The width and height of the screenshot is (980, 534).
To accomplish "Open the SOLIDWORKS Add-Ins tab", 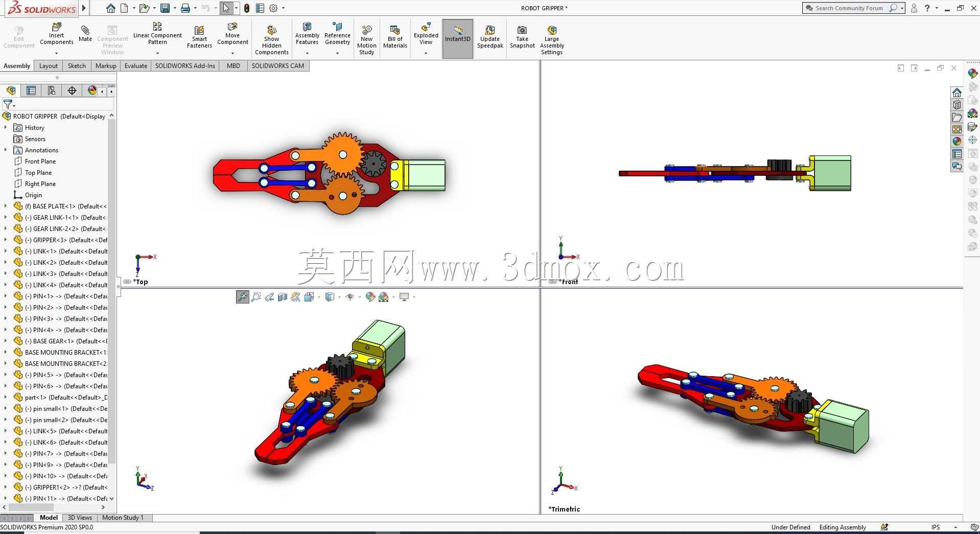I will pos(185,66).
